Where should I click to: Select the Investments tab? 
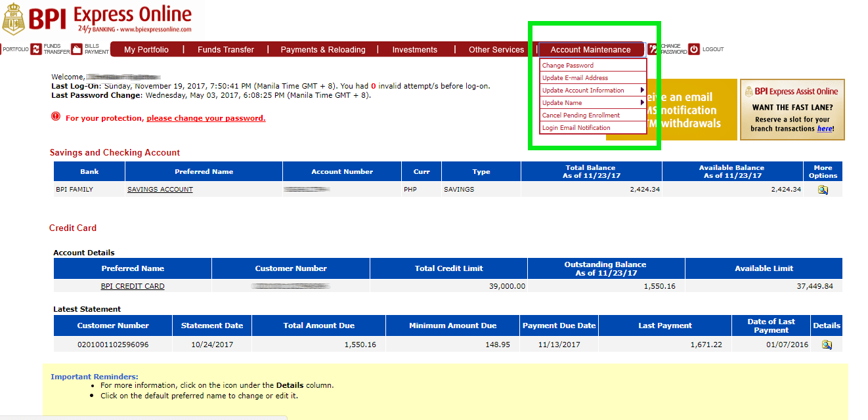[414, 49]
